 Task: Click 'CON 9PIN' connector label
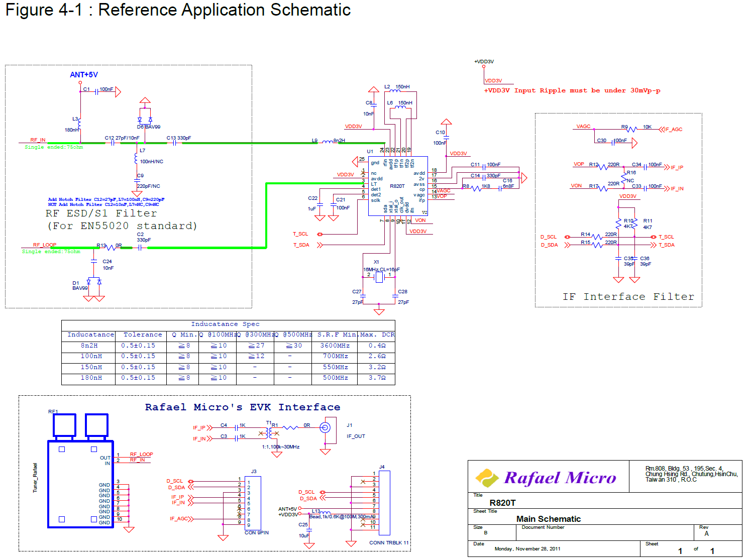click(257, 533)
